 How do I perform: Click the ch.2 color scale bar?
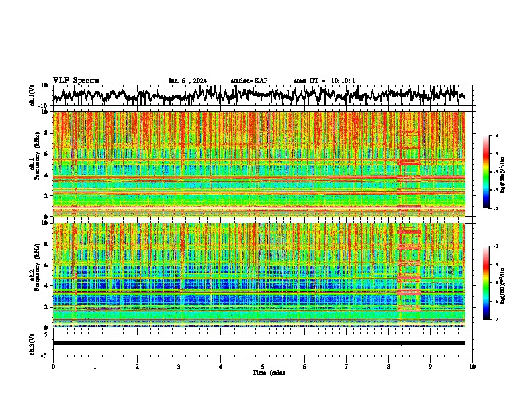[x=486, y=283]
